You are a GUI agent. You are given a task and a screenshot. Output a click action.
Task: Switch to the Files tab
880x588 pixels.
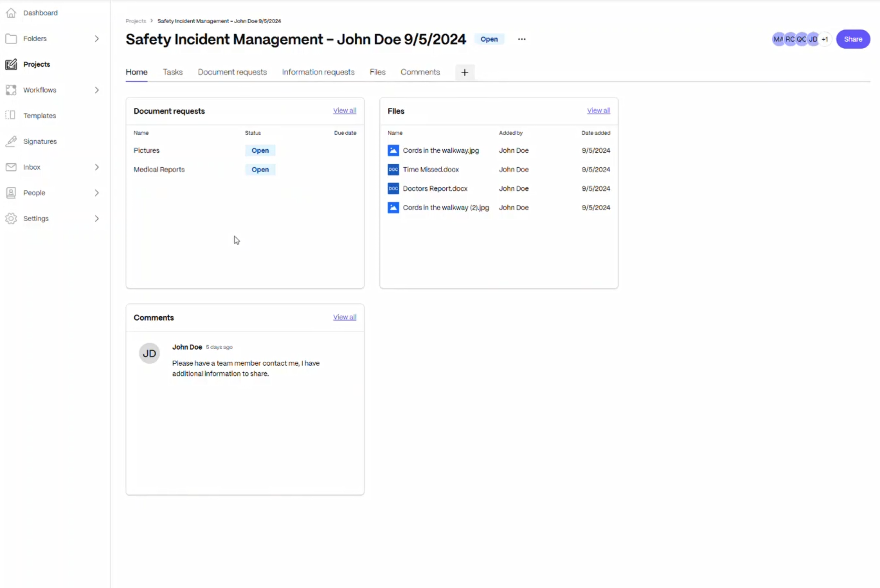pos(378,72)
